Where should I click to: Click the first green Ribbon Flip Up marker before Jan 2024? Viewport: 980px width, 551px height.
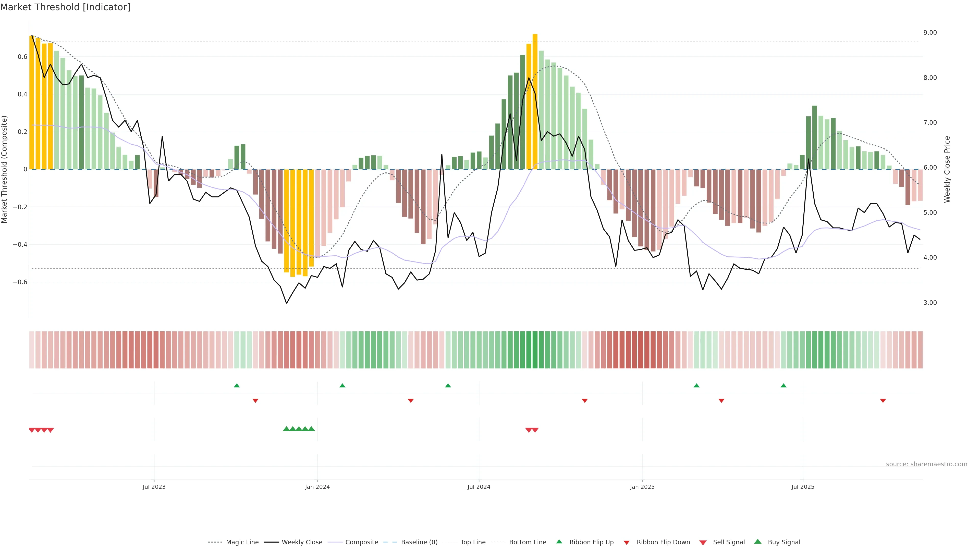click(237, 386)
